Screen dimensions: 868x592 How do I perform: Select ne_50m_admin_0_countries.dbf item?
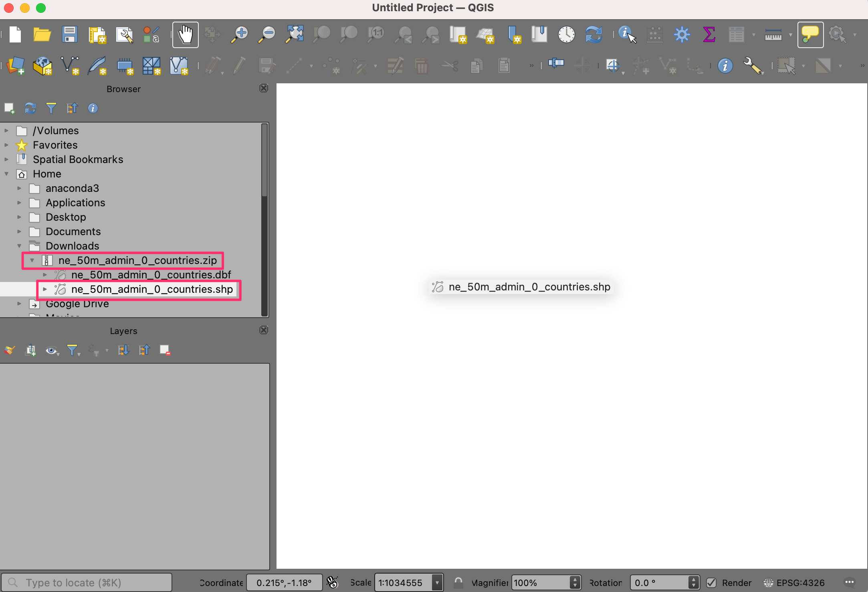(x=151, y=275)
